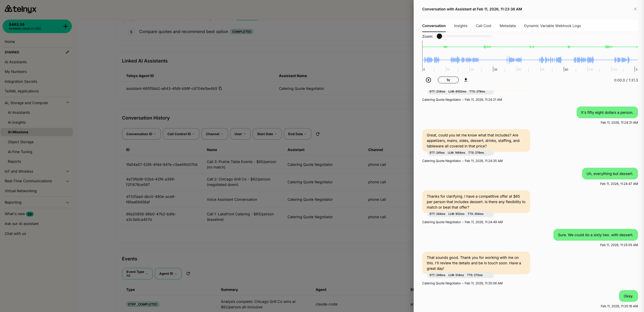Click the edit pencil next to STARRED
The height and width of the screenshot is (312, 644).
pyautogui.click(x=67, y=52)
